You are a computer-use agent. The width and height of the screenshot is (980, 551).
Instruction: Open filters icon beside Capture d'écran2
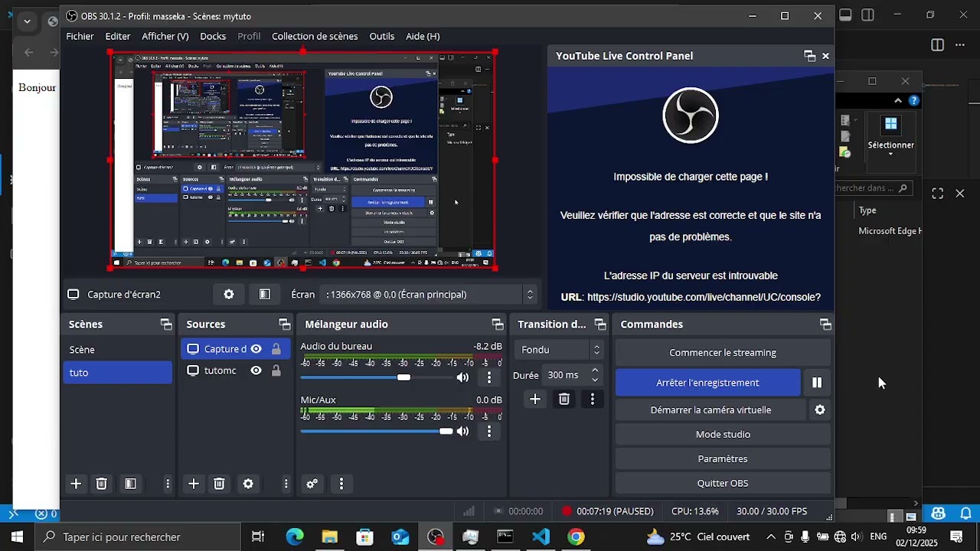pos(264,295)
